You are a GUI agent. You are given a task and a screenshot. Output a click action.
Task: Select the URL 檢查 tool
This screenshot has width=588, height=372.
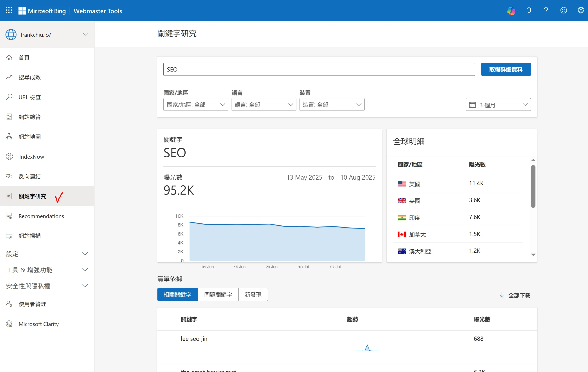30,97
